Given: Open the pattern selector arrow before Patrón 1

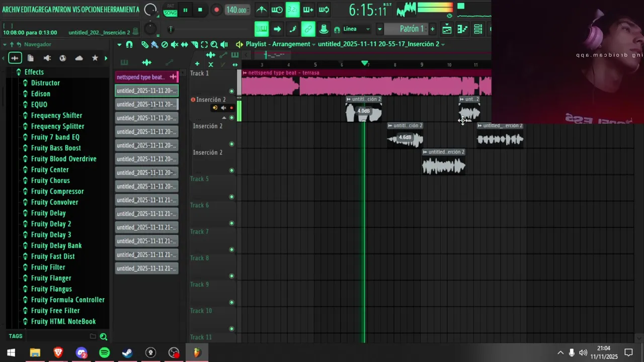Looking at the screenshot, I should pos(380,29).
